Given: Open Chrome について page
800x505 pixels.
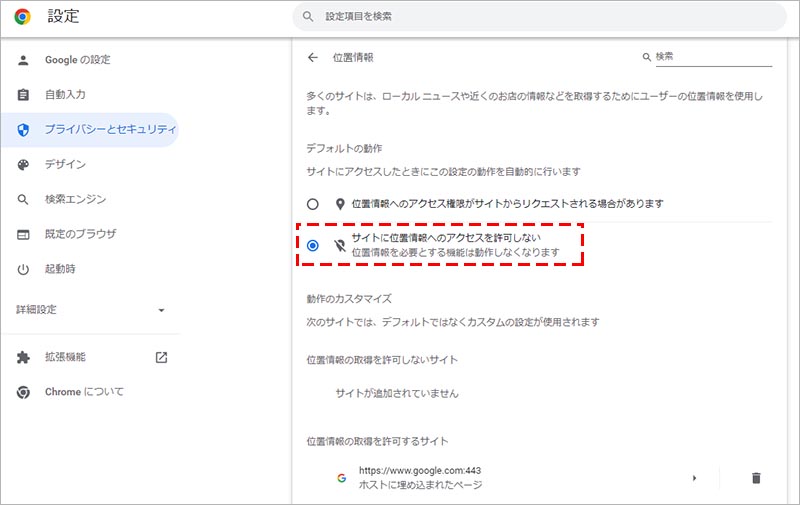Looking at the screenshot, I should coord(84,392).
